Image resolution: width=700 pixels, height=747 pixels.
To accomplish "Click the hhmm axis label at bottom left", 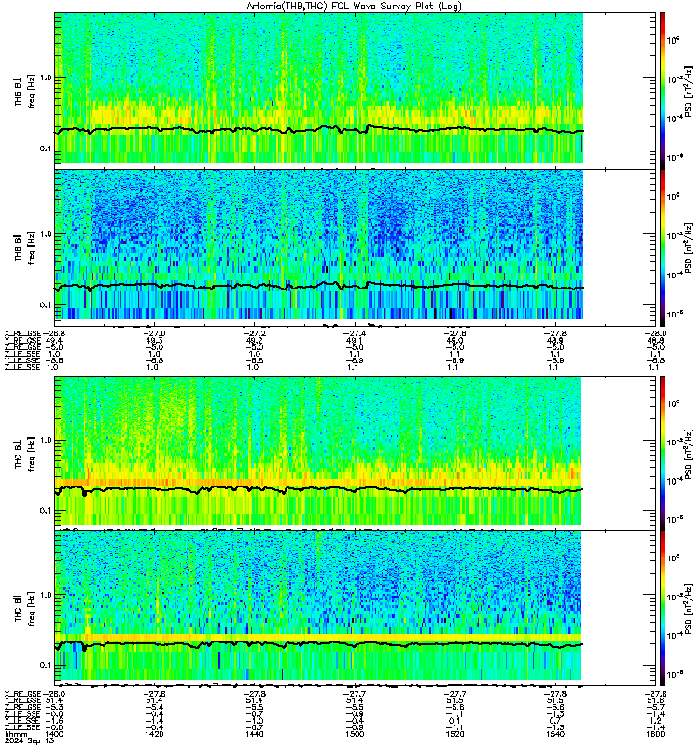I will 16,734.
